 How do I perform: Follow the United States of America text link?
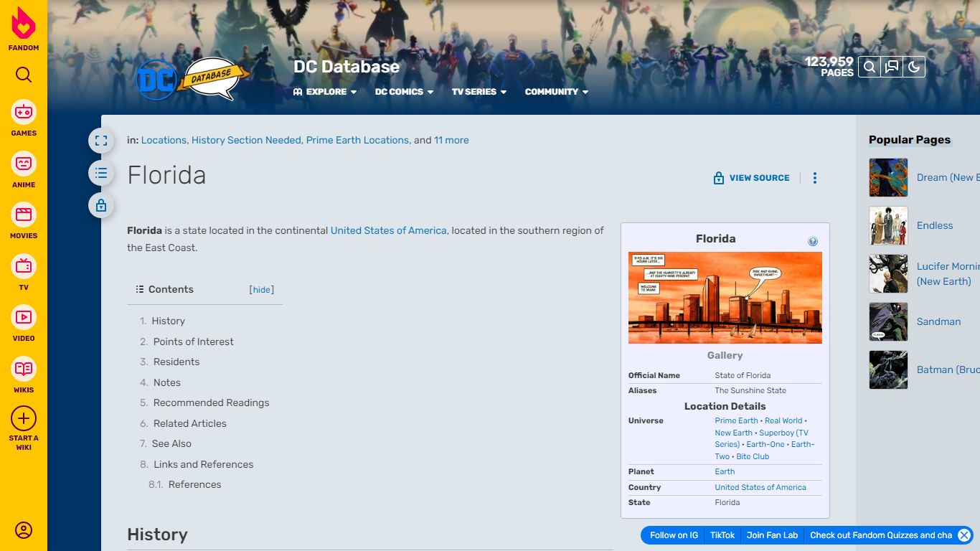coord(389,230)
